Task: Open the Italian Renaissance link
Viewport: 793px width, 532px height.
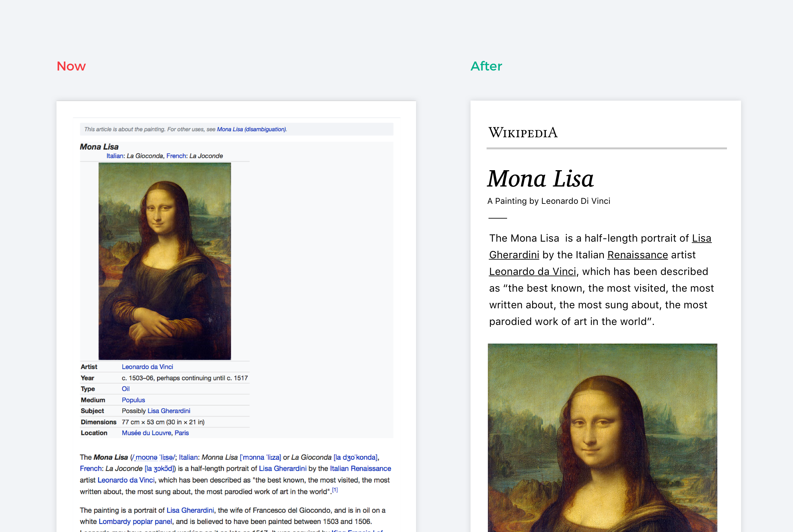Action: click(360, 469)
